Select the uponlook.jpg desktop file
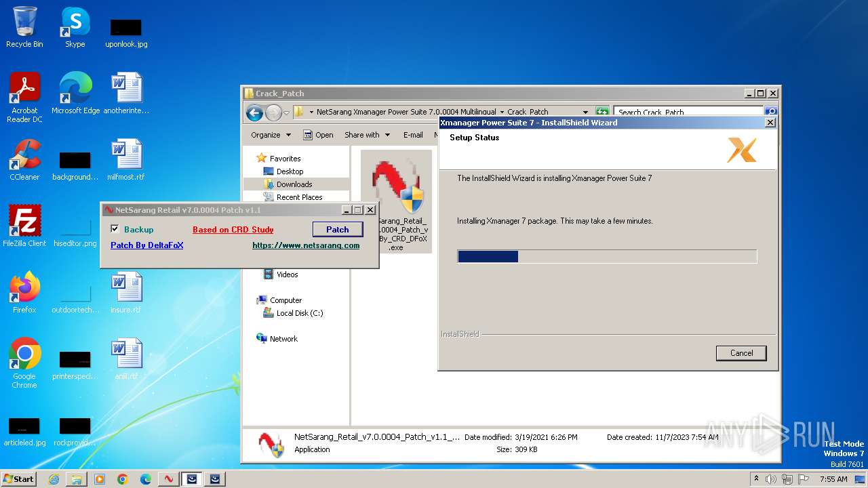Image resolution: width=868 pixels, height=488 pixels. pos(126,32)
